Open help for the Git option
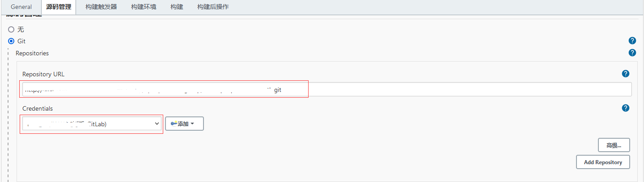 632,41
